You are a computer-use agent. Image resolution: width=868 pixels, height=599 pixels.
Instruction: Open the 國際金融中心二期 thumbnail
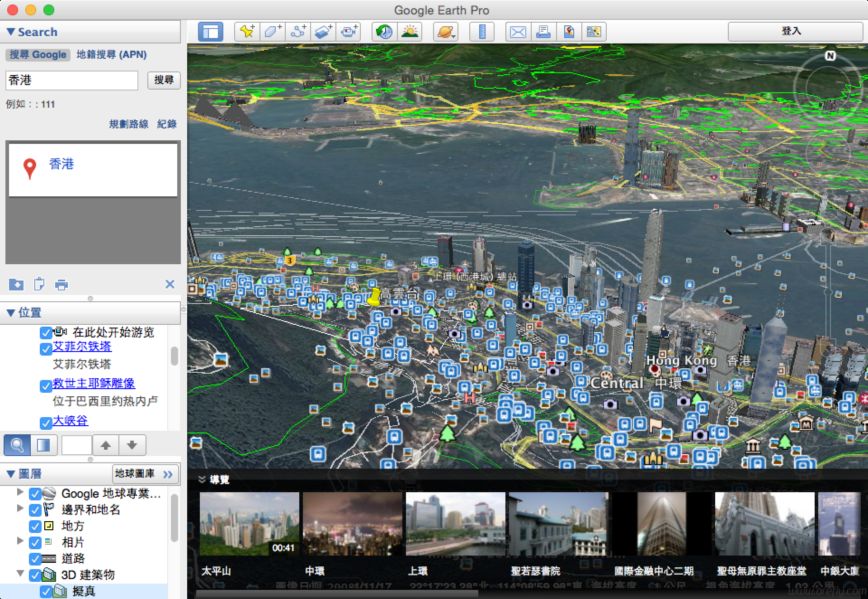click(x=662, y=524)
